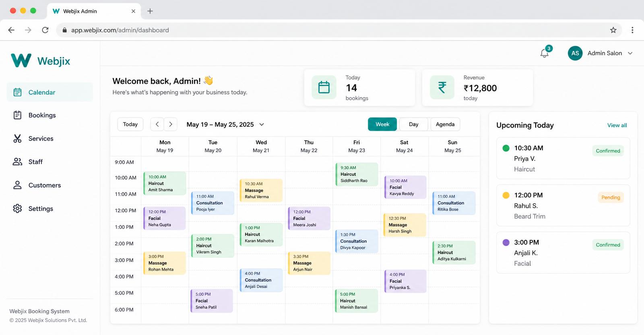The height and width of the screenshot is (335, 644).
Task: Open Aditya Kulkarni haircut appointment
Action: 454,252
